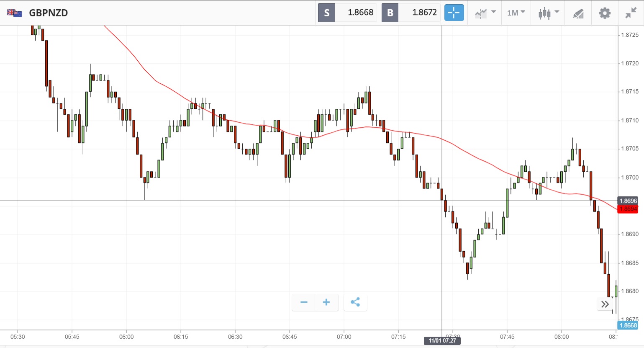Open the 1M timeframe dropdown
This screenshot has height=348, width=644.
516,13
